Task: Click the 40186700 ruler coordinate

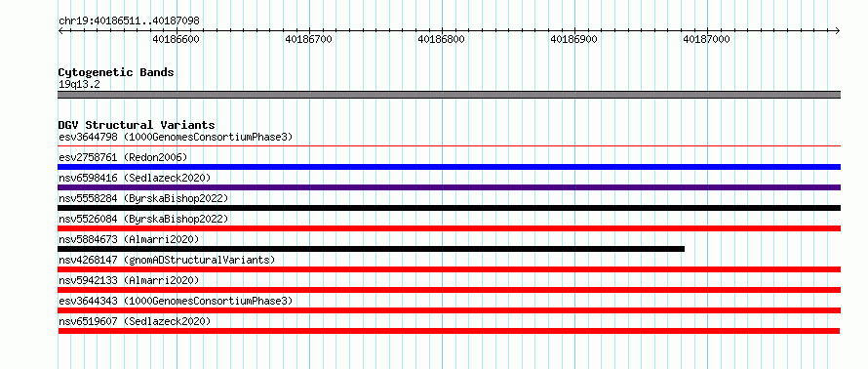Action: click(x=308, y=39)
